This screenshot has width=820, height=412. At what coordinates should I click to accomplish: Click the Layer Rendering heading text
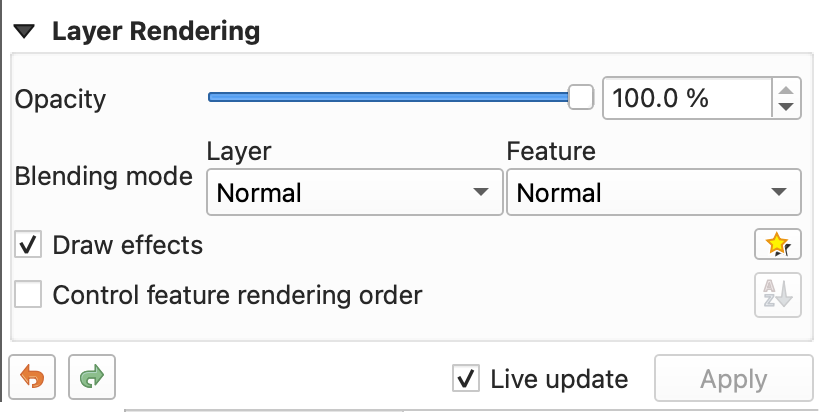coord(156,32)
